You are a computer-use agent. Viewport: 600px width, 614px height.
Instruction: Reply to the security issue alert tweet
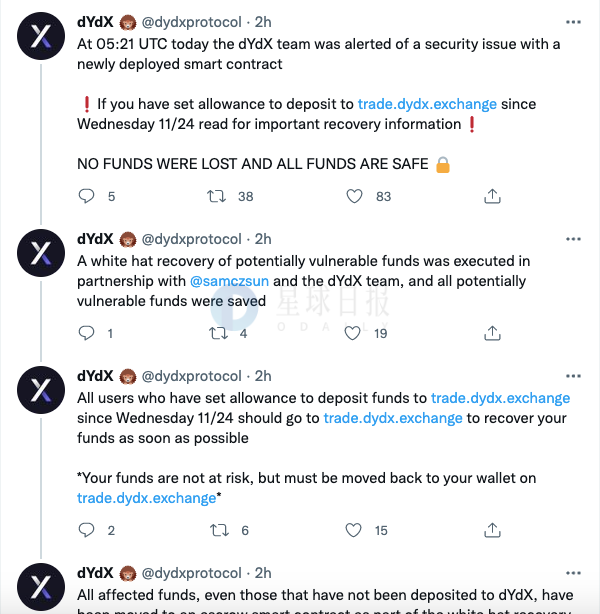click(x=87, y=196)
